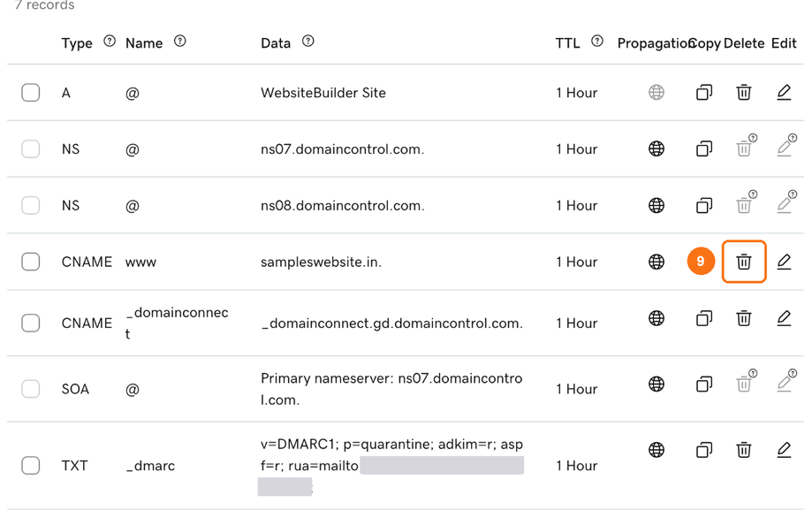Select the SOA record checkbox

pos(31,389)
